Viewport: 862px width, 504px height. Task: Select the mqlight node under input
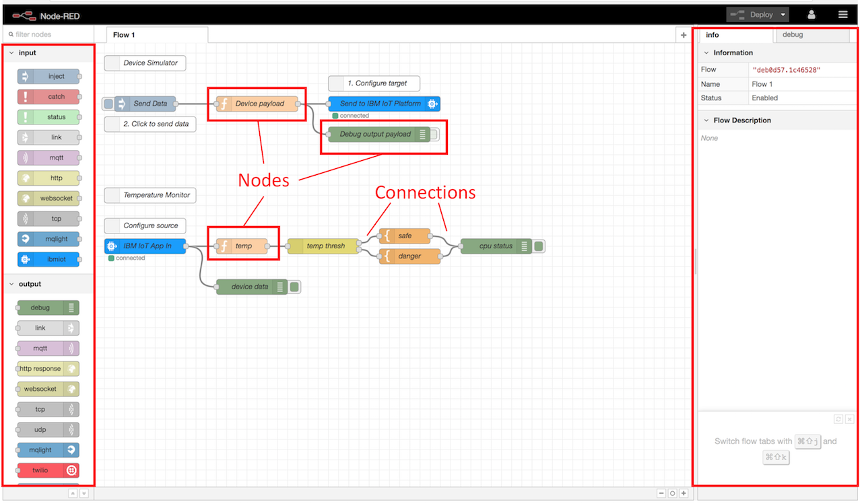coord(48,239)
